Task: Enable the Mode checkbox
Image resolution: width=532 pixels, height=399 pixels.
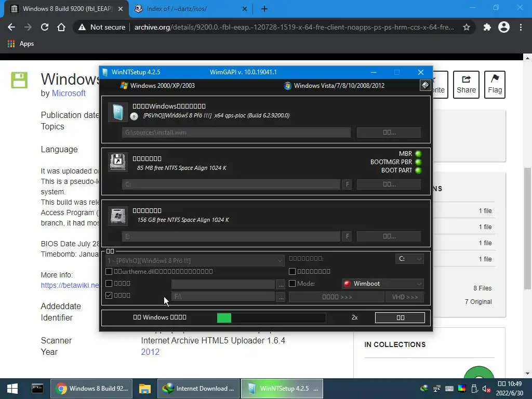Action: pos(292,283)
